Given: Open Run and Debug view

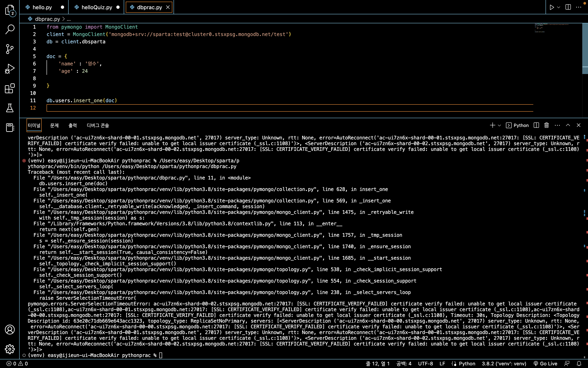Looking at the screenshot, I should click(x=10, y=69).
